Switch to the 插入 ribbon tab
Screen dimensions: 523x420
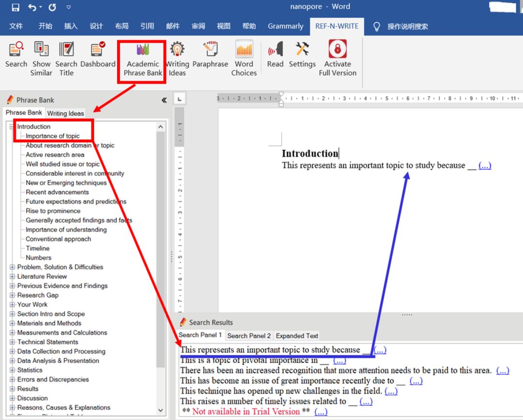tap(71, 26)
